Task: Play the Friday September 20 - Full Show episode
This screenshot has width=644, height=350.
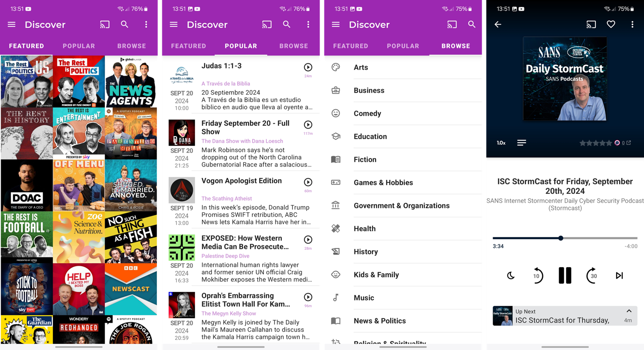Action: (x=308, y=125)
